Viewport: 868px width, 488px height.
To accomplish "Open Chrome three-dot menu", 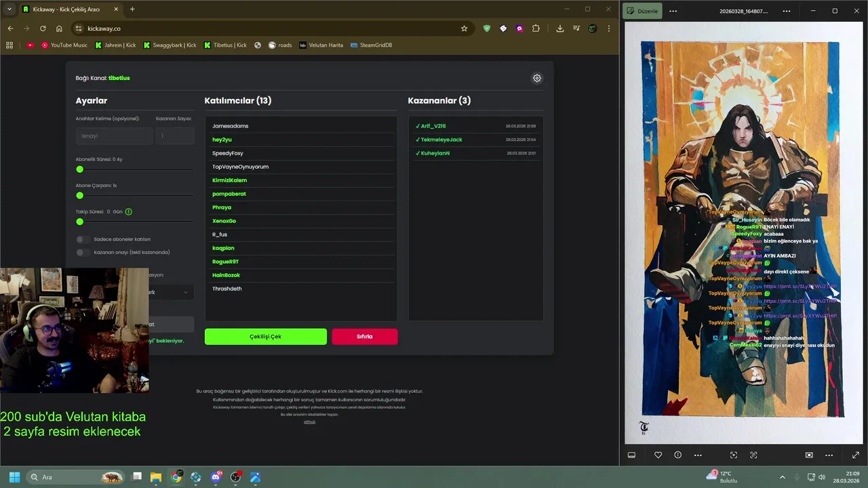I will click(609, 28).
